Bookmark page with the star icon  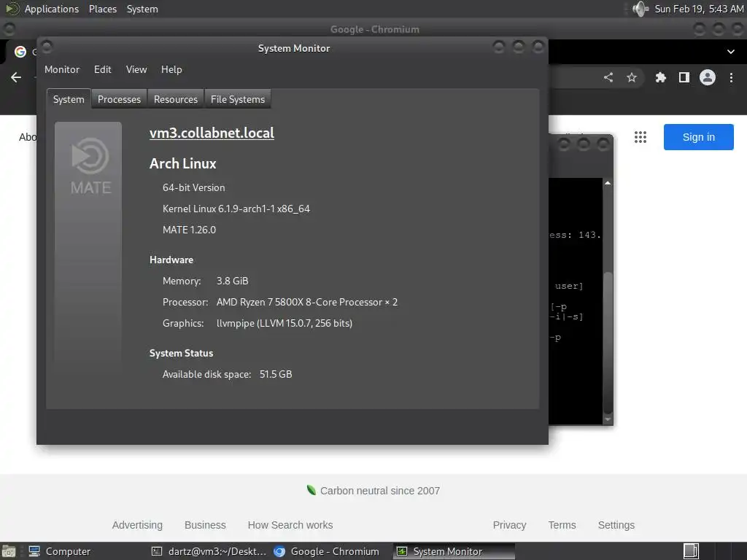632,77
